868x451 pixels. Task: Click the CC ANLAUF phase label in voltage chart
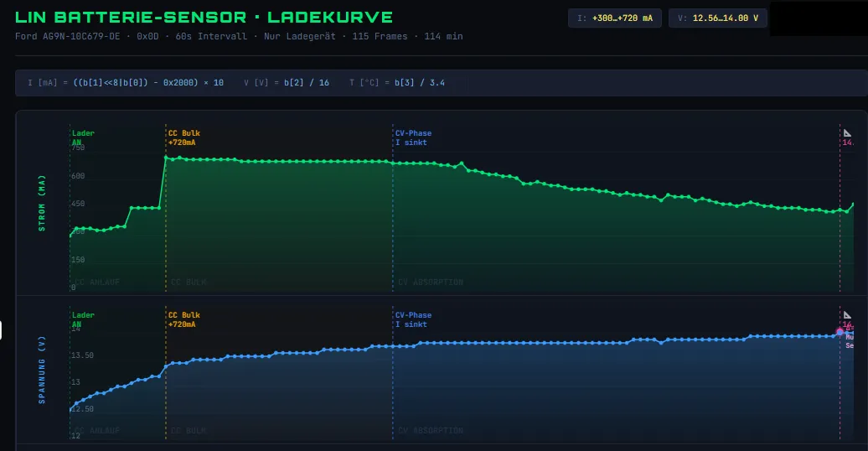click(96, 431)
